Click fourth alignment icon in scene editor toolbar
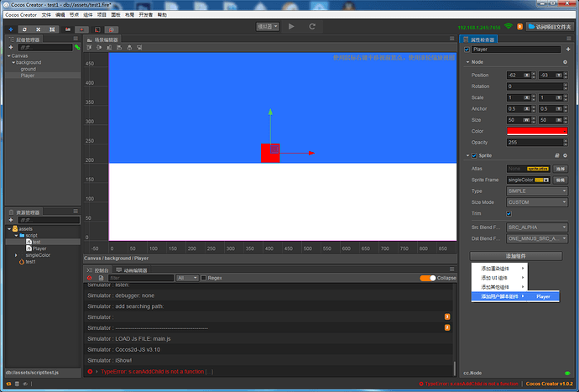 point(119,47)
